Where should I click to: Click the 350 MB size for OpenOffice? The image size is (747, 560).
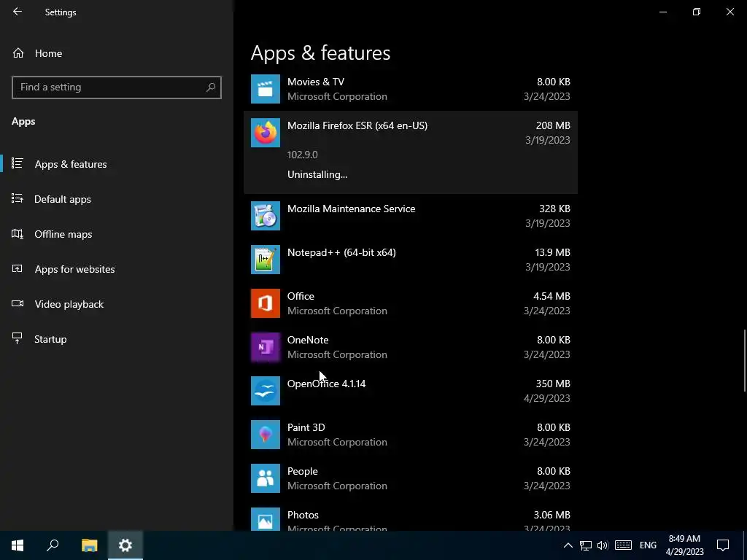click(x=553, y=384)
